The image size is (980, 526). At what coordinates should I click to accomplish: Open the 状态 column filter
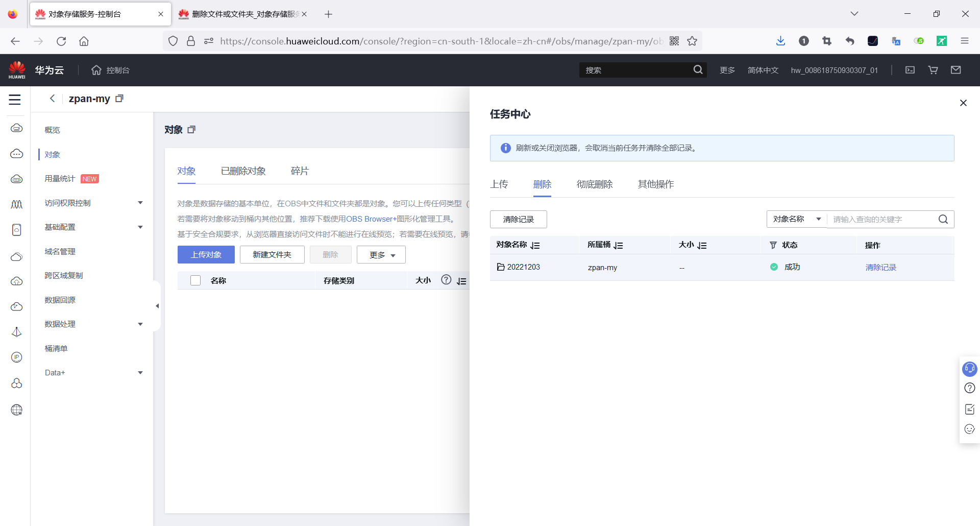(773, 245)
